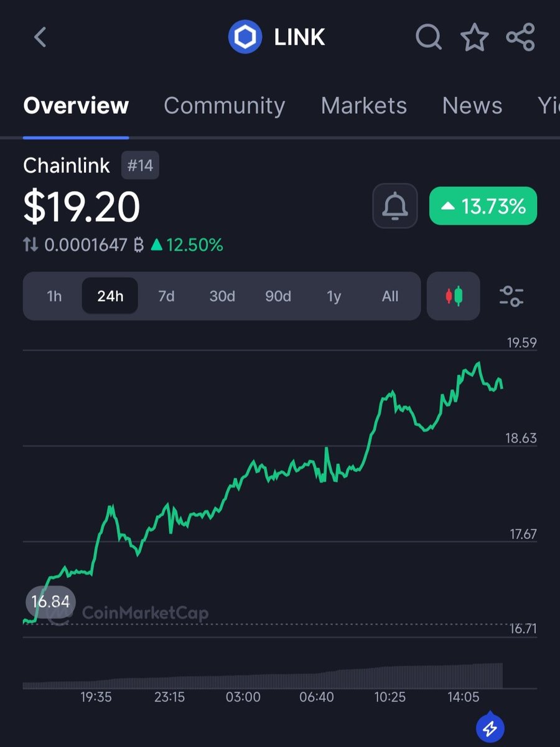Tap the 12.50% BTC change
This screenshot has height=747, width=560.
187,245
